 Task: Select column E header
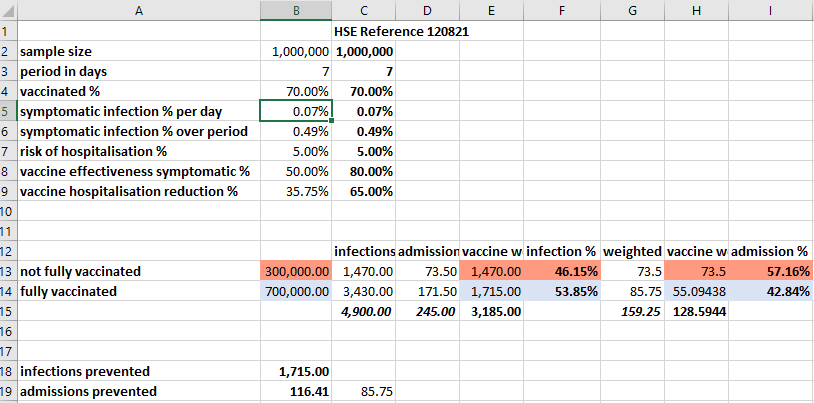pos(491,10)
